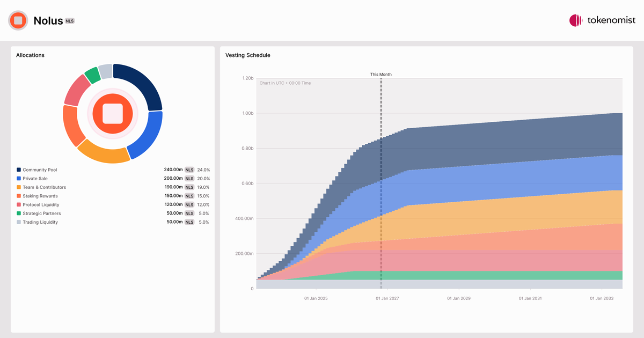
Task: Click the 01 Jan 2029 x-axis label
Action: [459, 298]
